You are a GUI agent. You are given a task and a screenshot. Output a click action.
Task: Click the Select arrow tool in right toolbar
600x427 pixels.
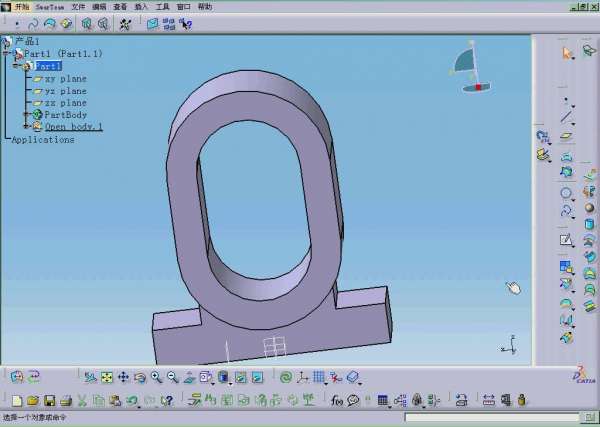567,53
